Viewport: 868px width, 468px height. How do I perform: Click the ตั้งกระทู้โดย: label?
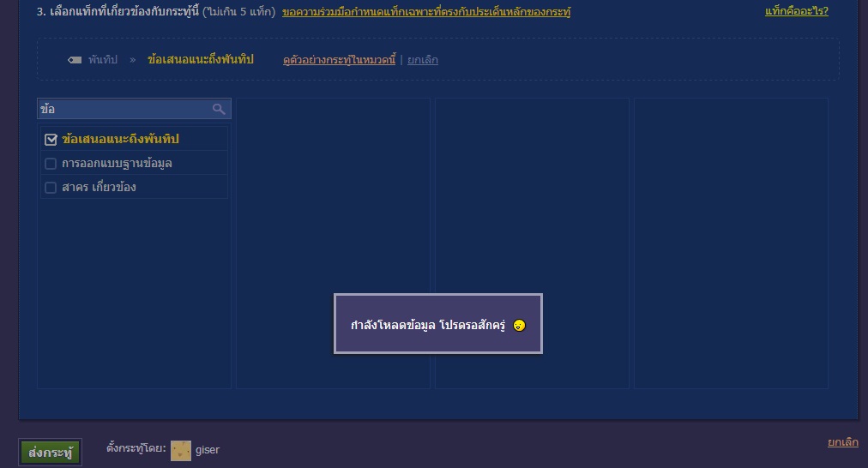(136, 448)
